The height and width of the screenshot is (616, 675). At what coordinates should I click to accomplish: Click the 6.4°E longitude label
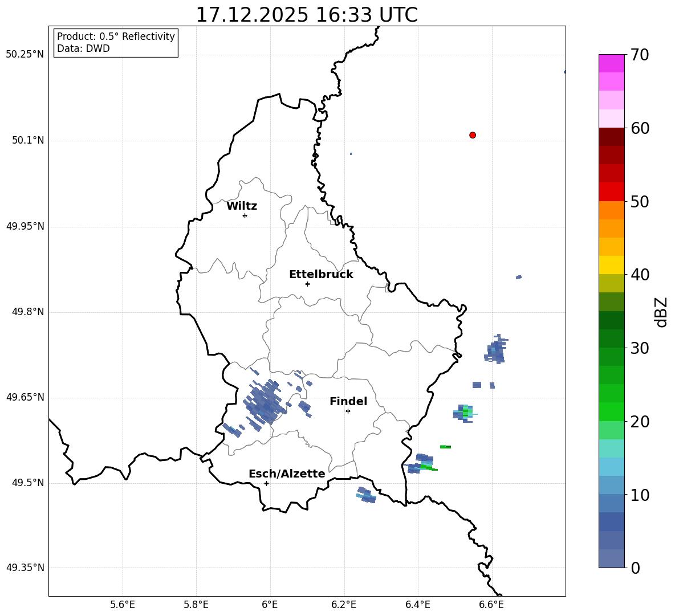(x=417, y=605)
